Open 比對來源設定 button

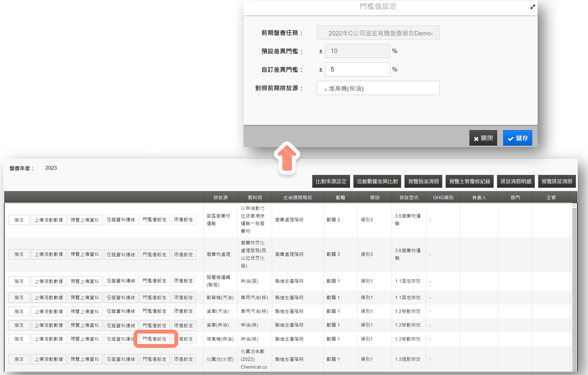331,182
